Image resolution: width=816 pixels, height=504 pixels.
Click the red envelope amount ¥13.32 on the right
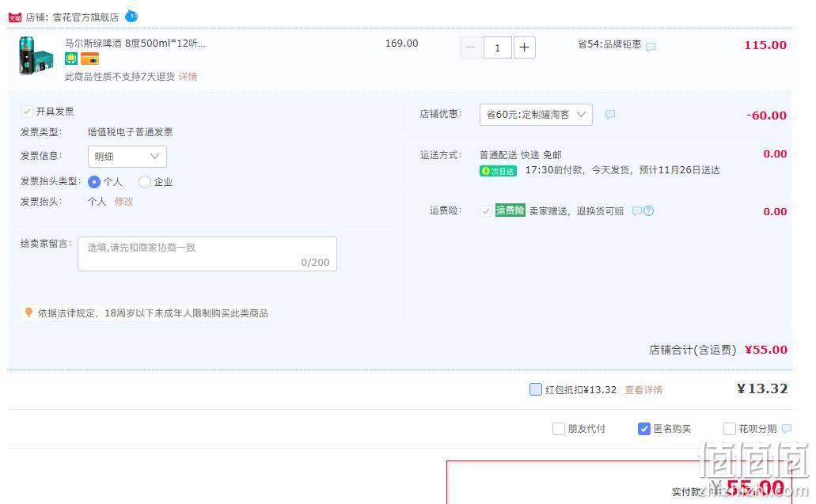coord(762,388)
